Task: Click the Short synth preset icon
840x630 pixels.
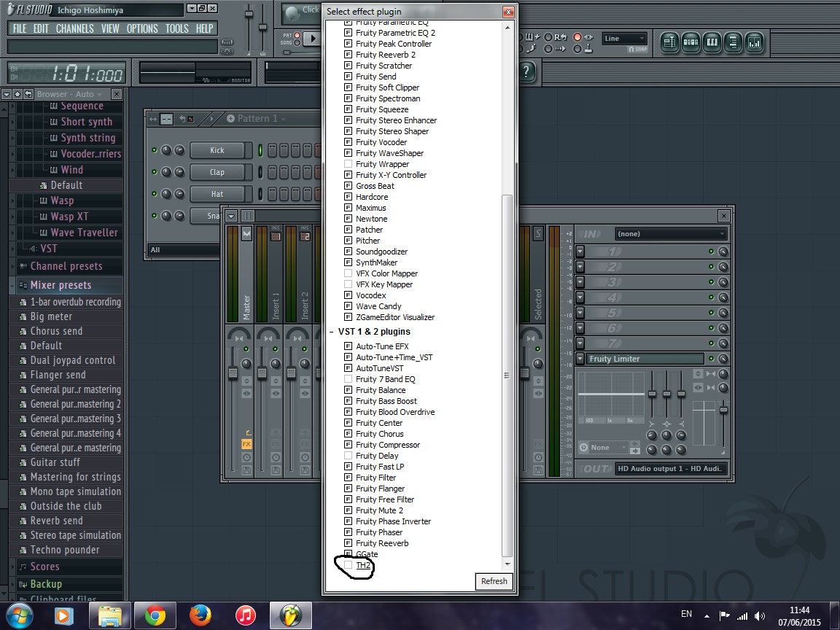Action: 53,122
